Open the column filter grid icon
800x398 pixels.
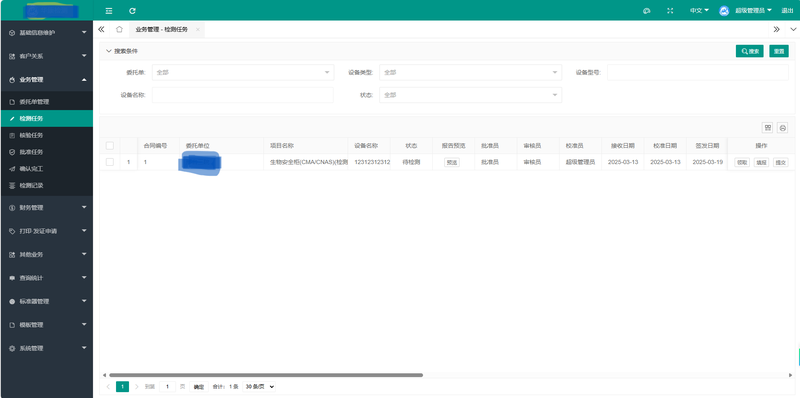(x=767, y=128)
